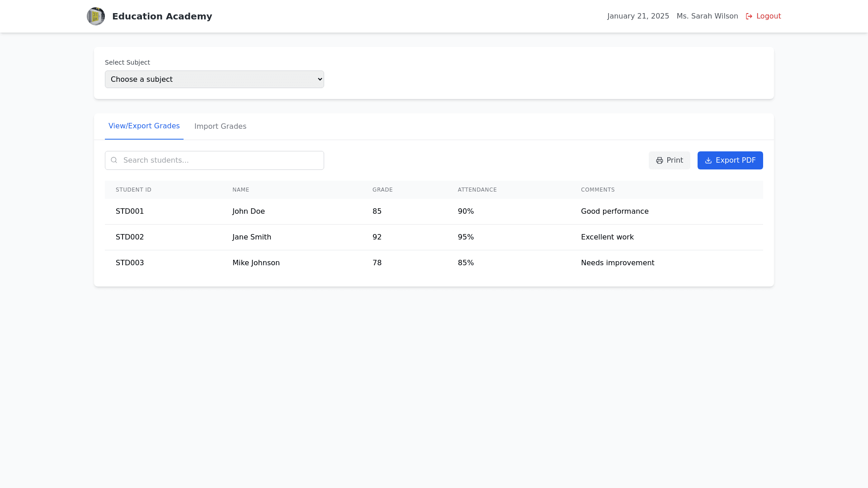
Task: Click the STUDENT ID column header
Action: click(x=133, y=189)
